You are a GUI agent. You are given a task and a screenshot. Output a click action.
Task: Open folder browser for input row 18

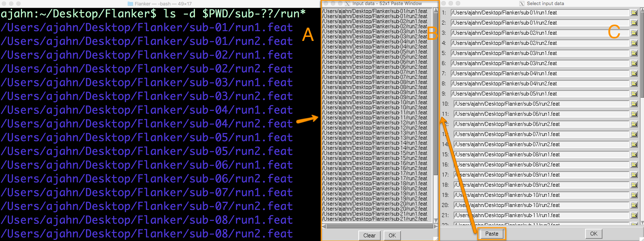click(x=634, y=185)
